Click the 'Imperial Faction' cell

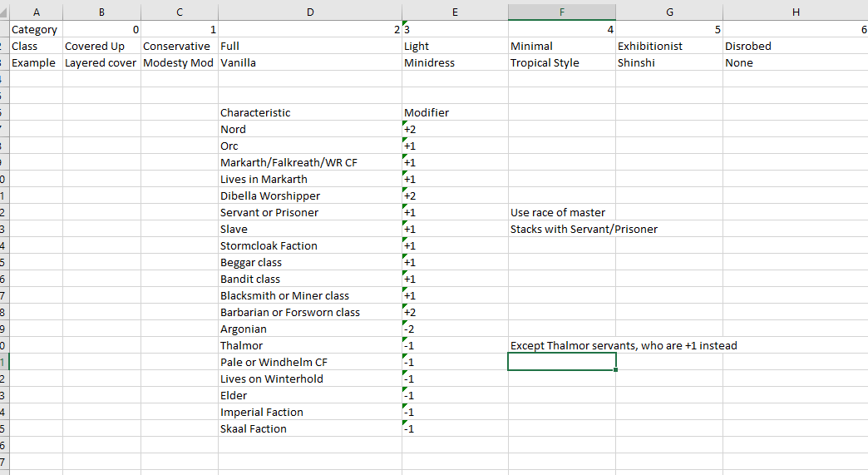310,411
